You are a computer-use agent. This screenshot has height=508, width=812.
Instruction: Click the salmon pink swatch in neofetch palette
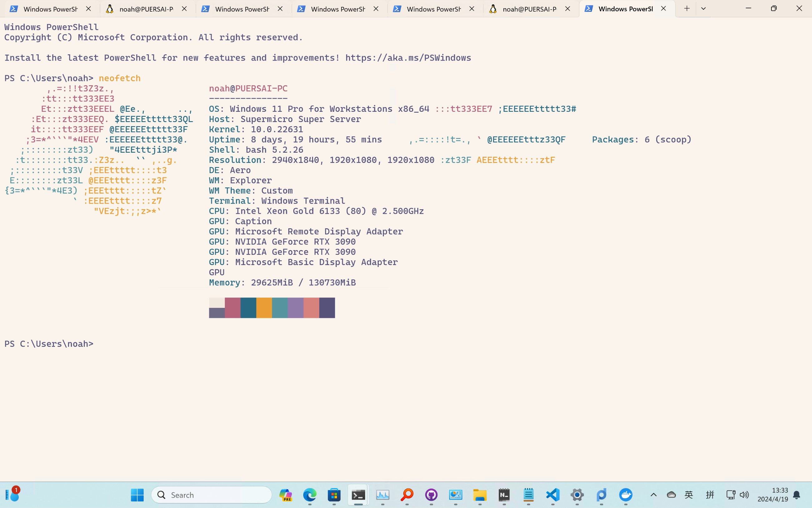coord(311,308)
